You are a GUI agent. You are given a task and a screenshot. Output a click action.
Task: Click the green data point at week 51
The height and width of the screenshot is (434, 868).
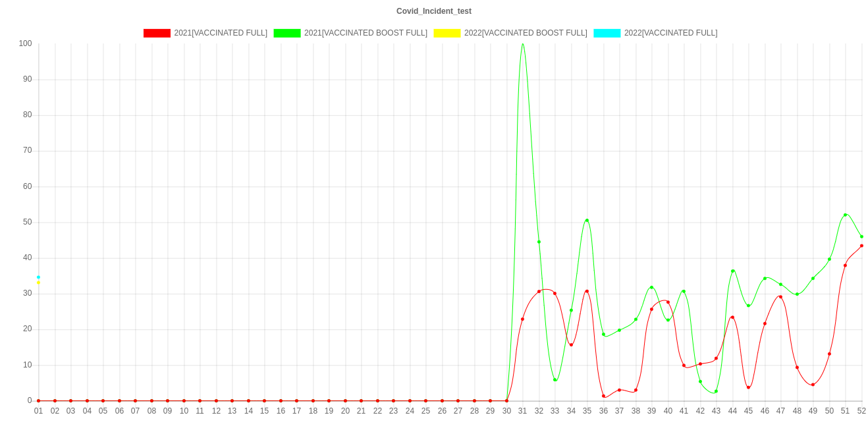(845, 215)
